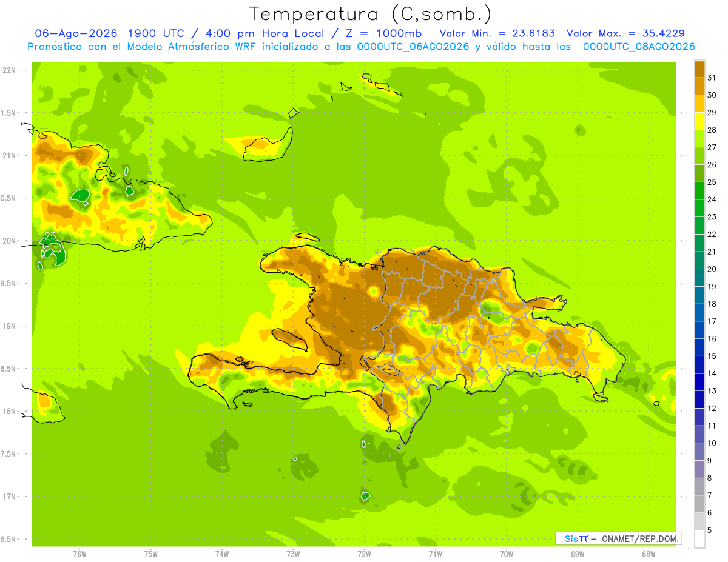Click the '69W' longitude label
The height and width of the screenshot is (562, 728).
[578, 554]
